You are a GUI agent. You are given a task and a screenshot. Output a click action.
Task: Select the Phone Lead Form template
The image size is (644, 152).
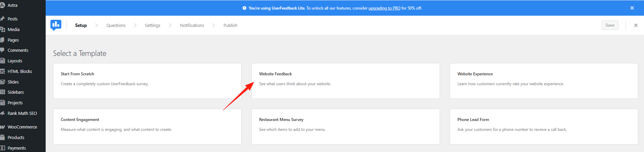pyautogui.click(x=544, y=126)
